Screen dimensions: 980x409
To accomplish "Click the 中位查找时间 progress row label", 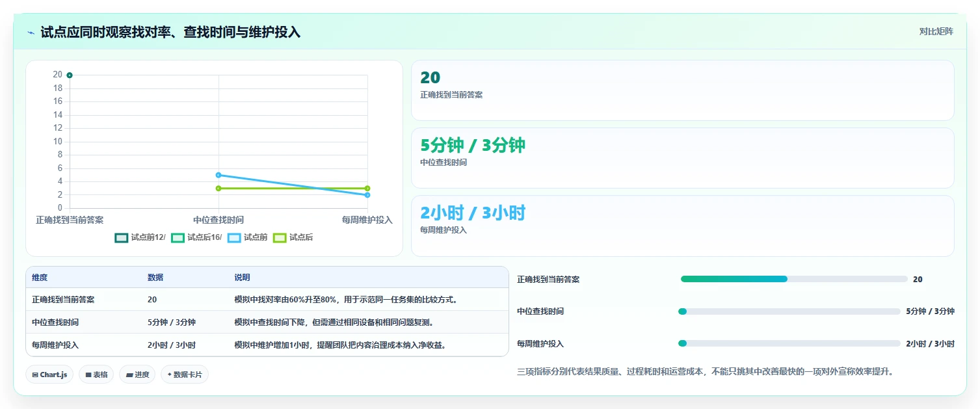I will pyautogui.click(x=540, y=311).
